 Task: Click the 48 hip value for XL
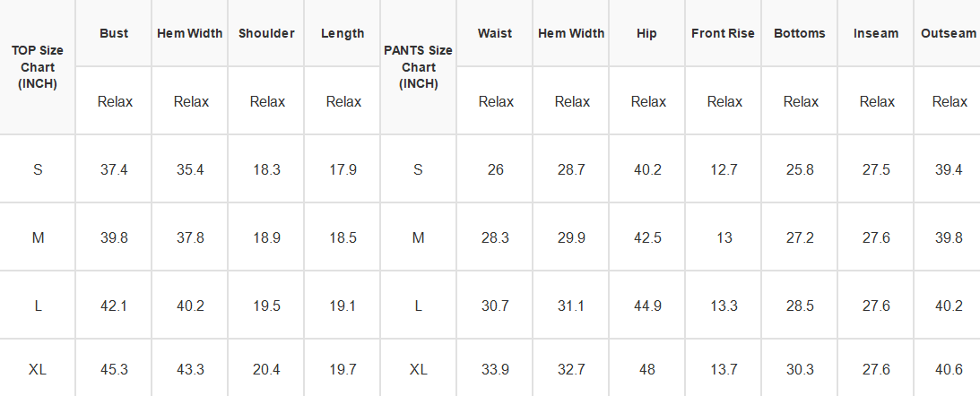pos(646,369)
